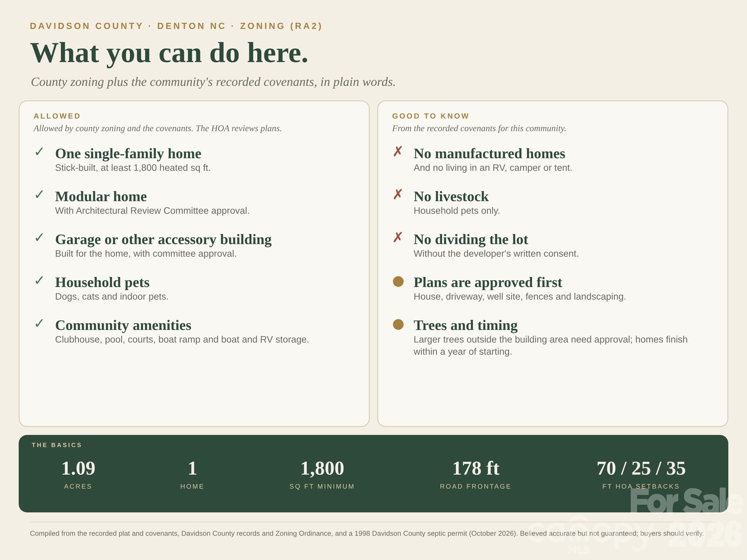Click the Trees and timing title
The image size is (747, 560).
click(465, 325)
